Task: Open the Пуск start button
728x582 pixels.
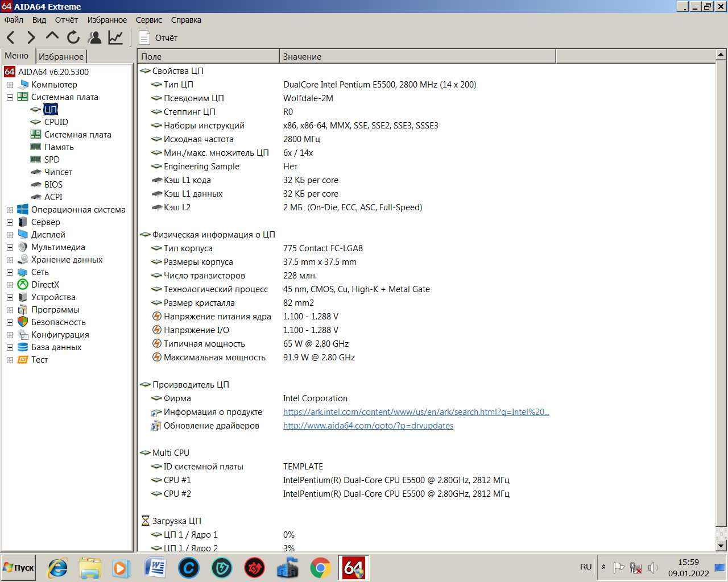Action: tap(19, 568)
